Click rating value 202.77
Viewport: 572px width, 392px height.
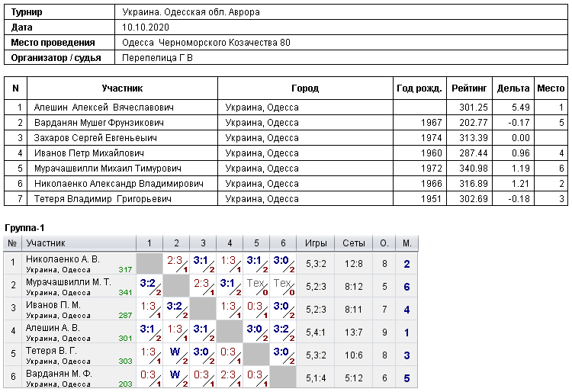[474, 123]
